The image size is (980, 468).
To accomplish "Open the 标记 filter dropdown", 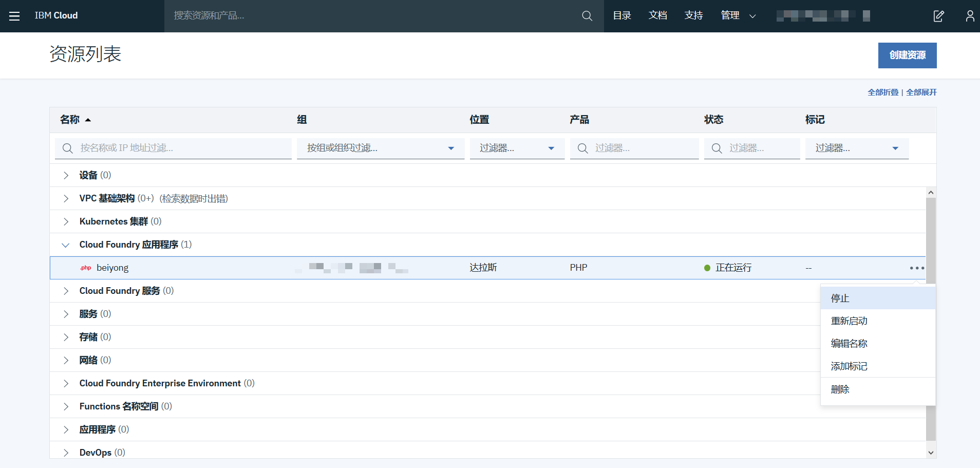I will [857, 148].
